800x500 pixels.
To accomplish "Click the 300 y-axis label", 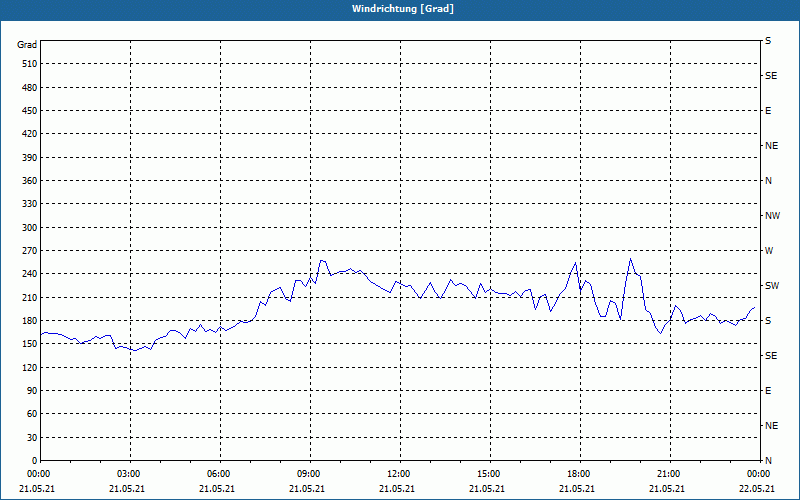I will [30, 227].
